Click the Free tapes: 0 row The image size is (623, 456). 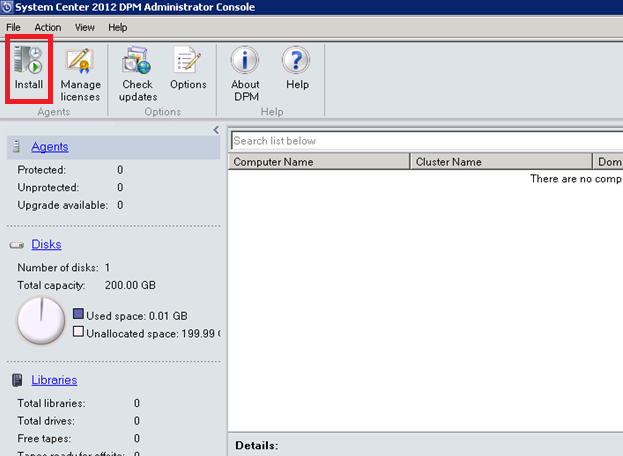click(x=79, y=439)
